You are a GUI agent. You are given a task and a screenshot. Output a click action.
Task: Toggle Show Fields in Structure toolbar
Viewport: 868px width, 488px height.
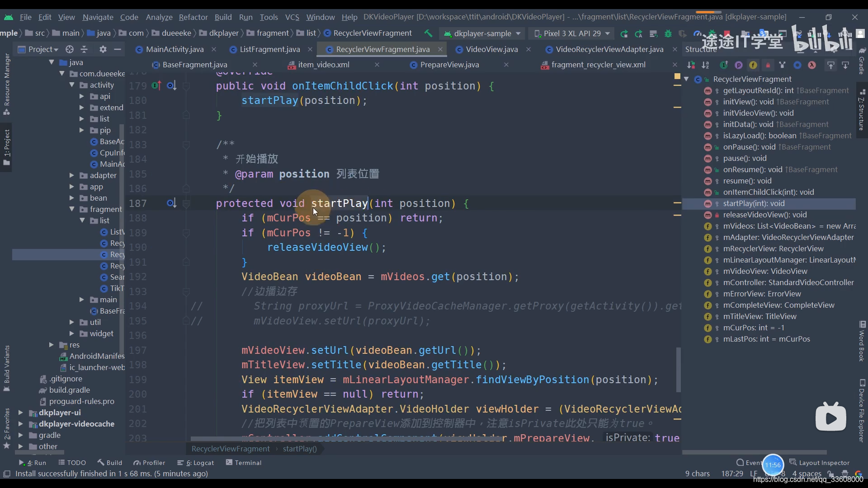tap(753, 65)
